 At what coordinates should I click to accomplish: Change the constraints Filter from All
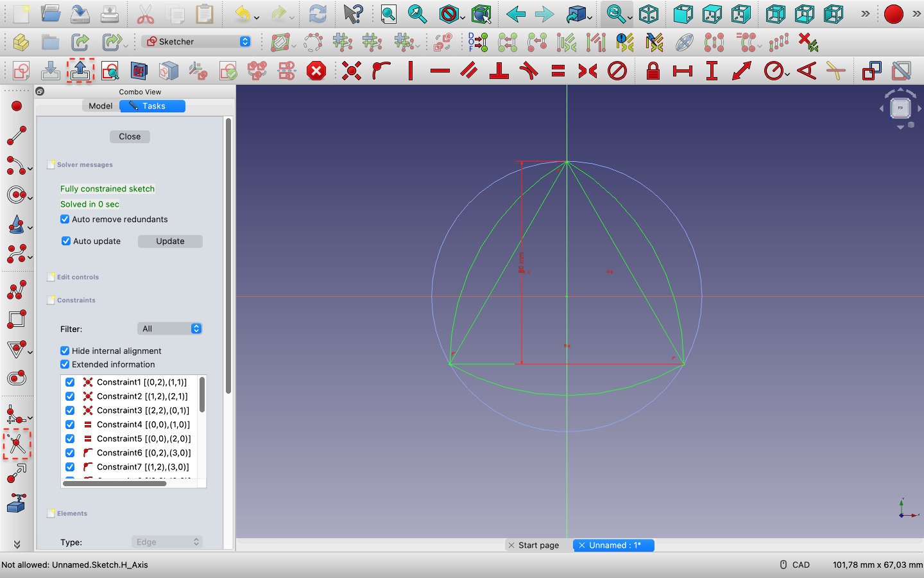[x=169, y=328]
